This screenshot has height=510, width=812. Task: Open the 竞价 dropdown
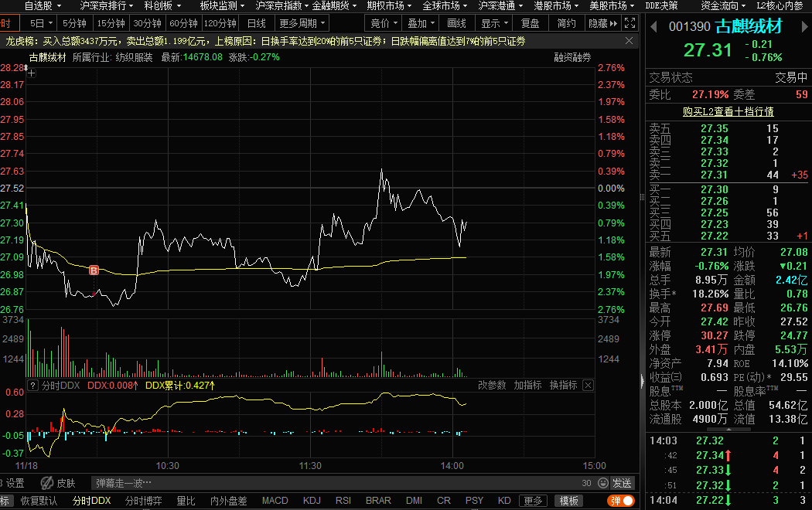tap(384, 24)
